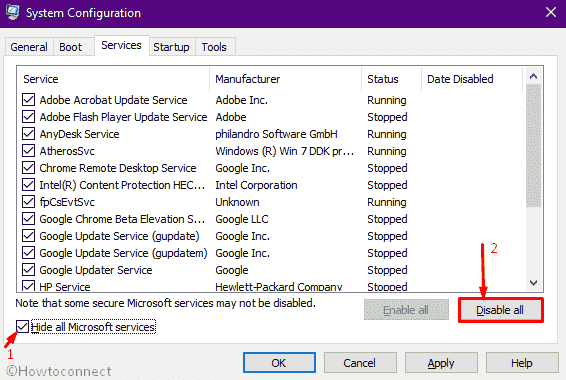
Task: Toggle Intel(R) Content Protection HEC checkbox
Action: pyautogui.click(x=29, y=184)
